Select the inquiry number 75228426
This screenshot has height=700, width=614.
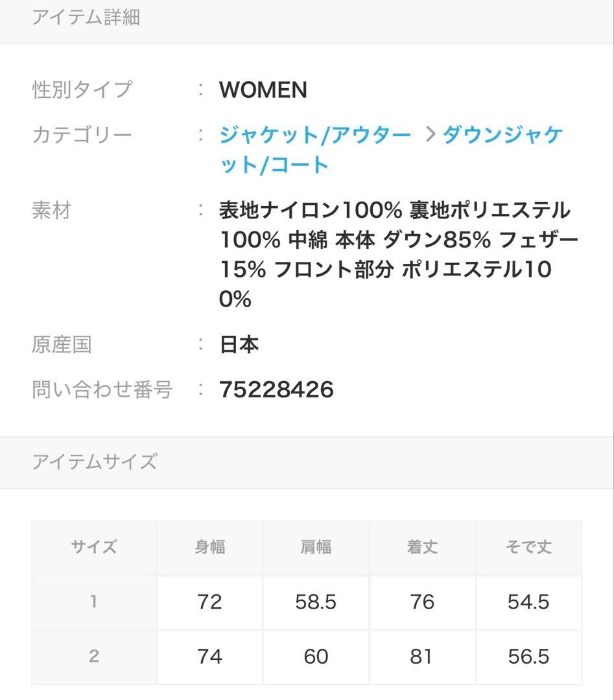(x=276, y=390)
